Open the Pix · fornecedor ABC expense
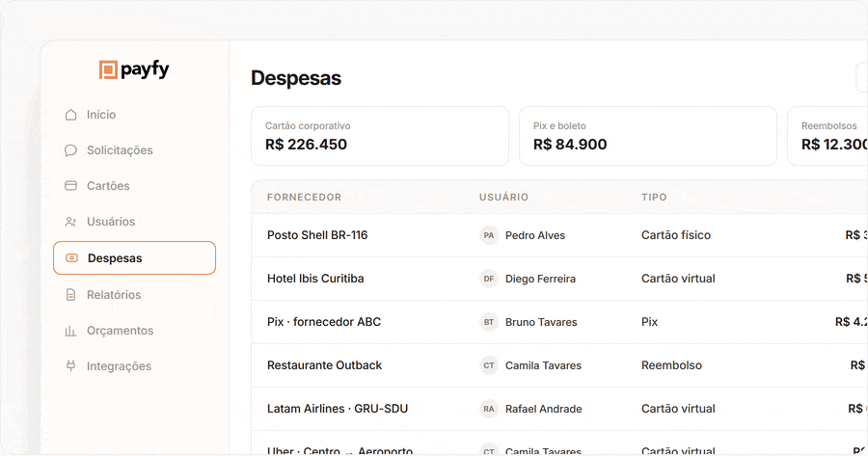Viewport: 868px width, 456px height. (x=324, y=322)
